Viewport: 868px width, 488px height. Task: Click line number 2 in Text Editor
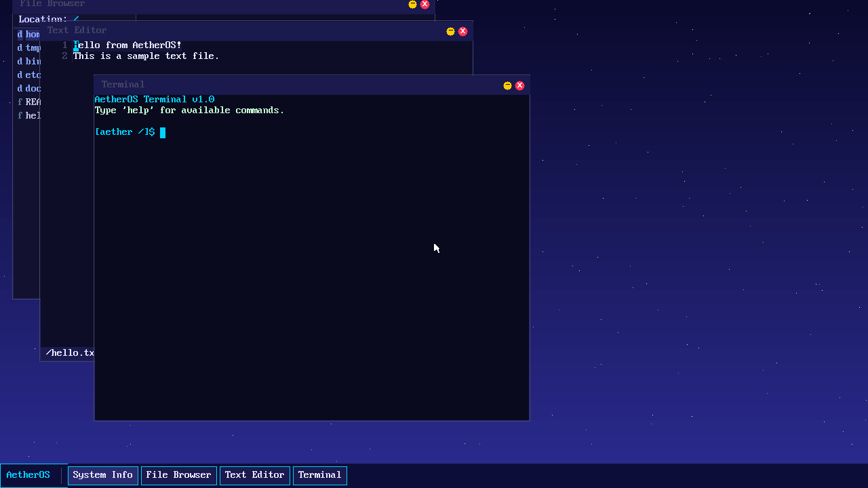[65, 56]
